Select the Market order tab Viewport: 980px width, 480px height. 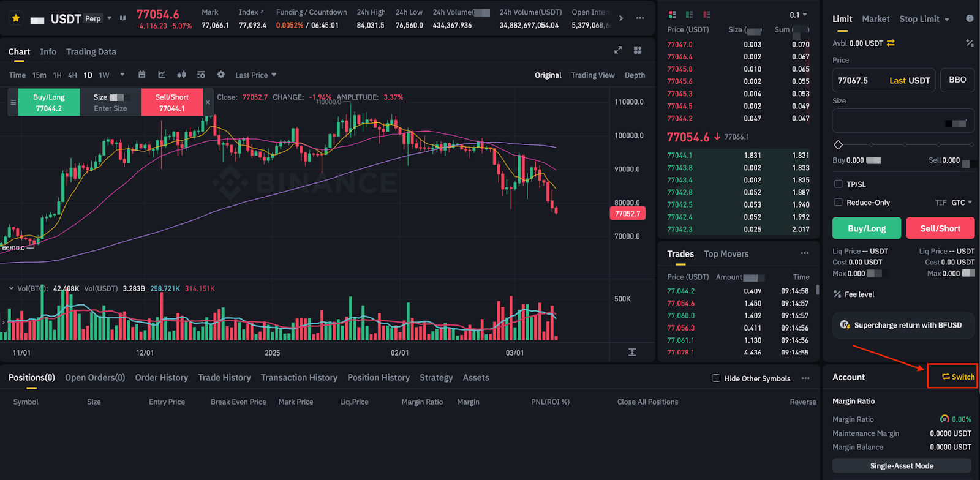(876, 19)
